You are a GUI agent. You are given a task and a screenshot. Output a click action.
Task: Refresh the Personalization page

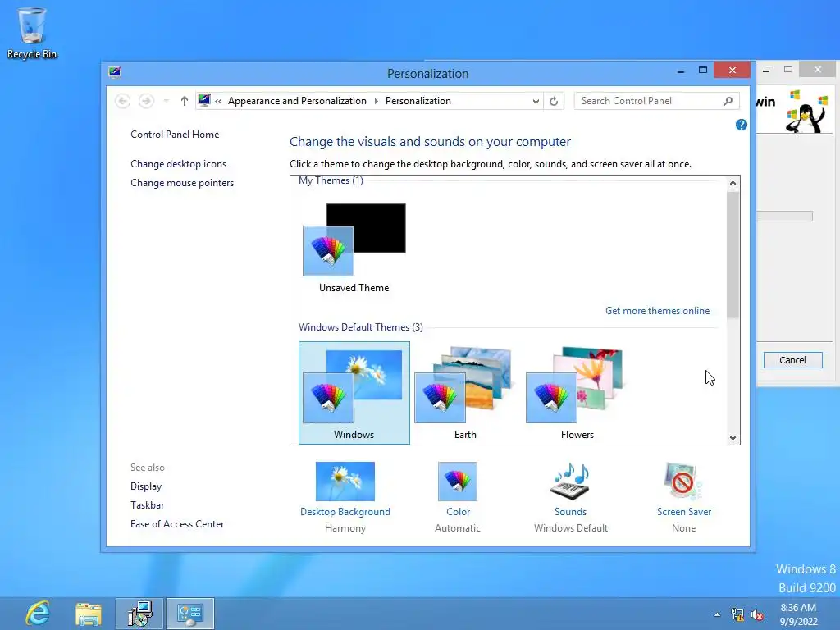coord(554,101)
